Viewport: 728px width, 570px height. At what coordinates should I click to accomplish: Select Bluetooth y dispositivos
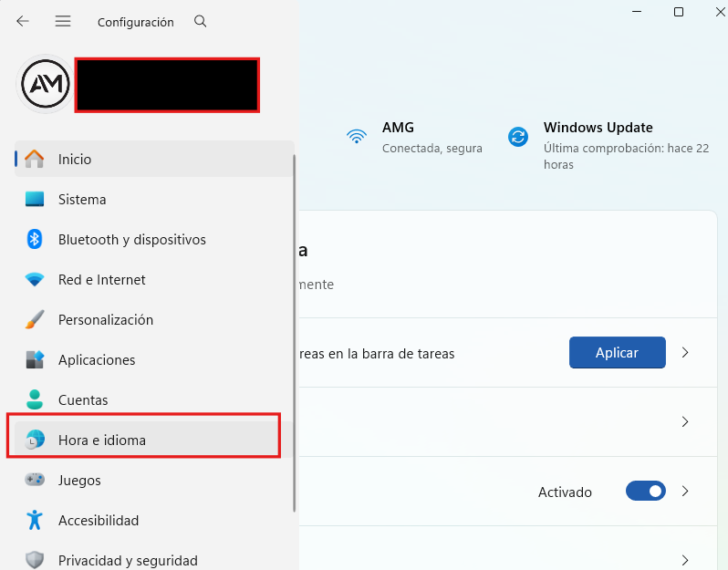click(x=154, y=239)
